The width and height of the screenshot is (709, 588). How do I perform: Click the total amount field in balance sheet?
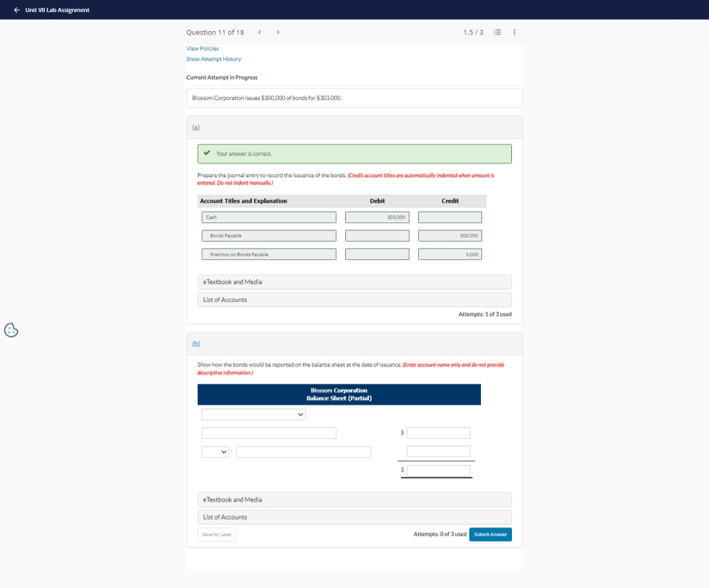click(x=438, y=471)
